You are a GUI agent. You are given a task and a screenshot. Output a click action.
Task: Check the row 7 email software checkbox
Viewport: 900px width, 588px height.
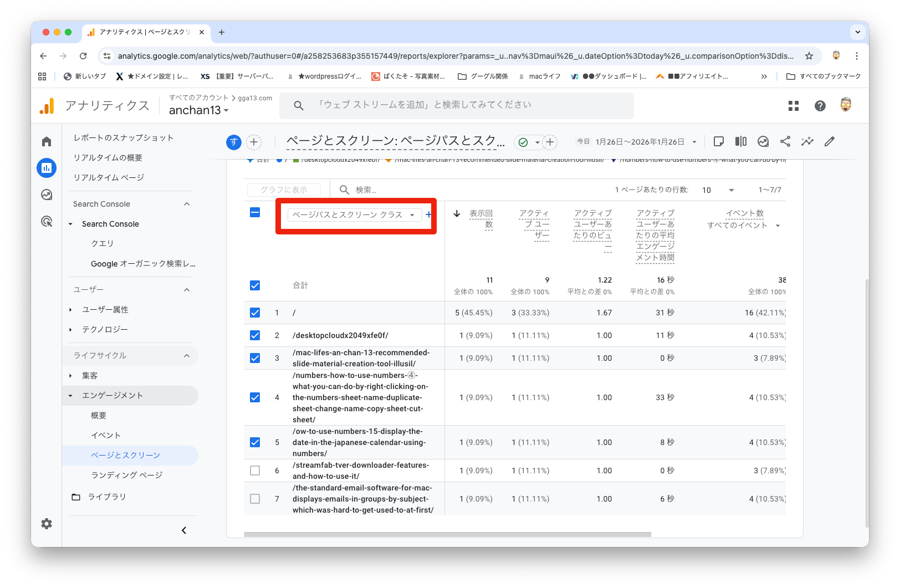(x=255, y=499)
